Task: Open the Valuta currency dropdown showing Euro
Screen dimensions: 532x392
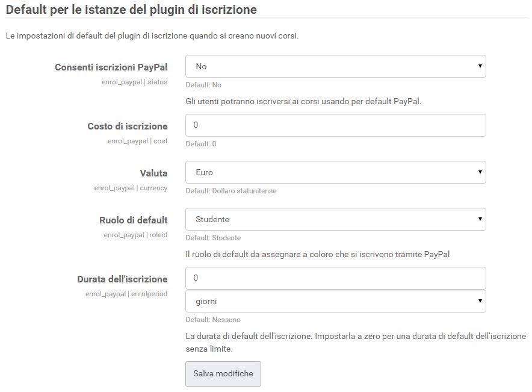Action: (x=336, y=172)
